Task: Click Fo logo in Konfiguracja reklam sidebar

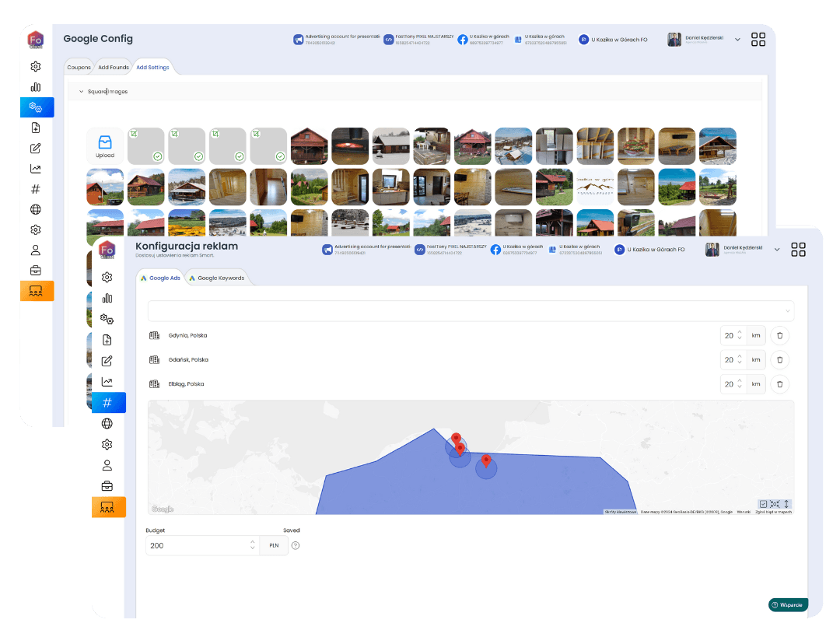Action: (x=107, y=250)
